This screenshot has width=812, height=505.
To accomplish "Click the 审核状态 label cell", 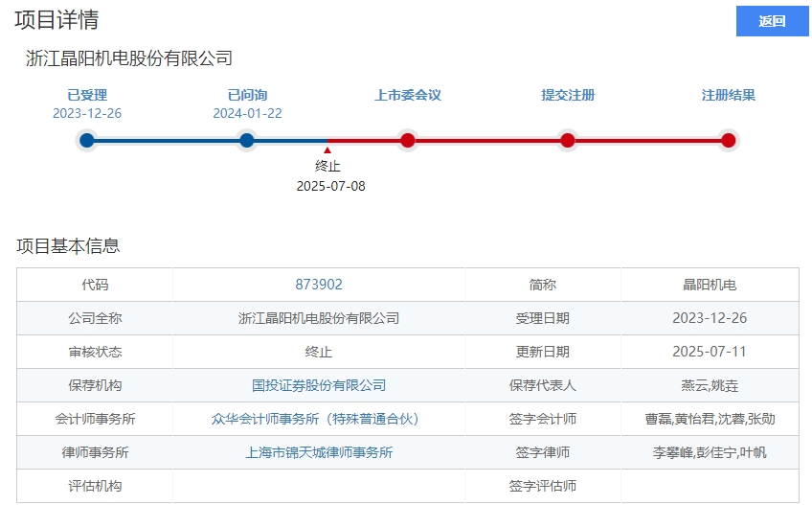I will click(x=95, y=352).
